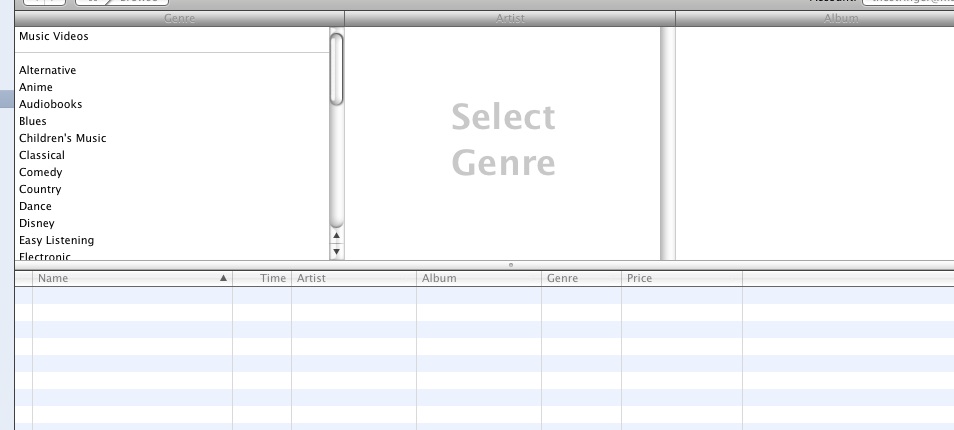Pick the Anime genre
The image size is (954, 430).
36,88
